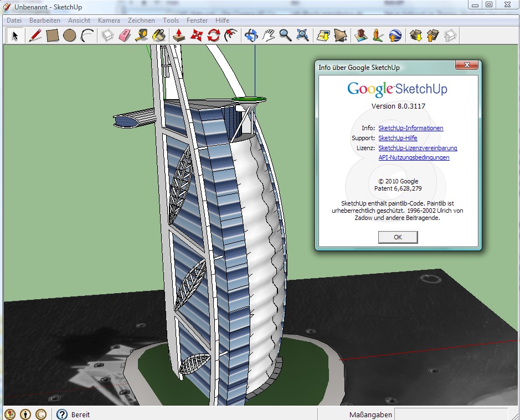Click the geo-location status bar icon
The height and width of the screenshot is (420, 520).
point(10,414)
